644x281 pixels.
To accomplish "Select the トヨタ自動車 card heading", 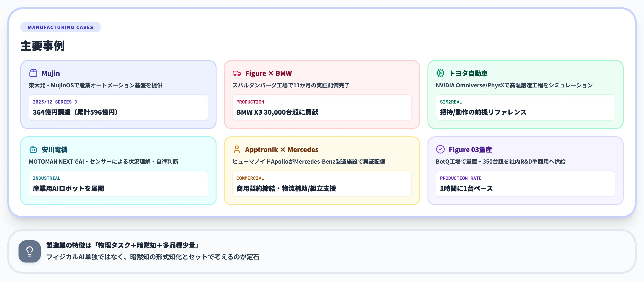I will coord(468,73).
